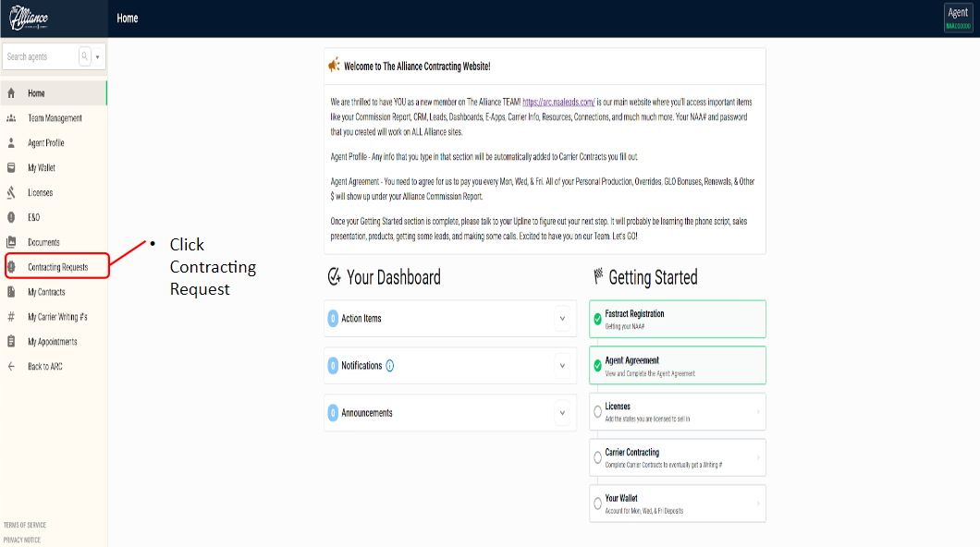
Task: Click the Search agents input field
Action: click(x=41, y=56)
